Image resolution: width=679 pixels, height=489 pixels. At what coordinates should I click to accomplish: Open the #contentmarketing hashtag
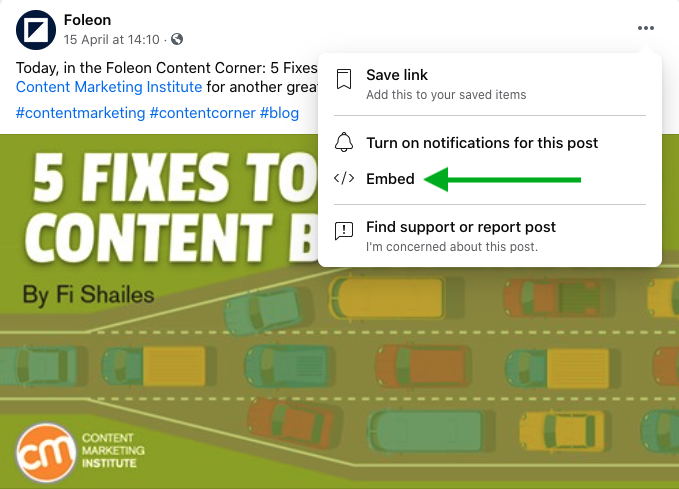coord(80,113)
